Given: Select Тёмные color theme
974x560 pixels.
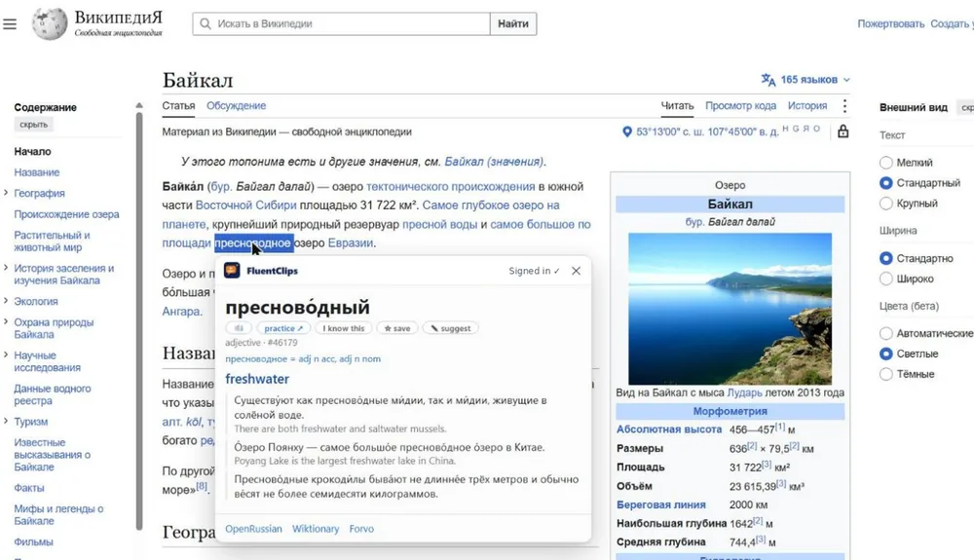Looking at the screenshot, I should point(885,374).
